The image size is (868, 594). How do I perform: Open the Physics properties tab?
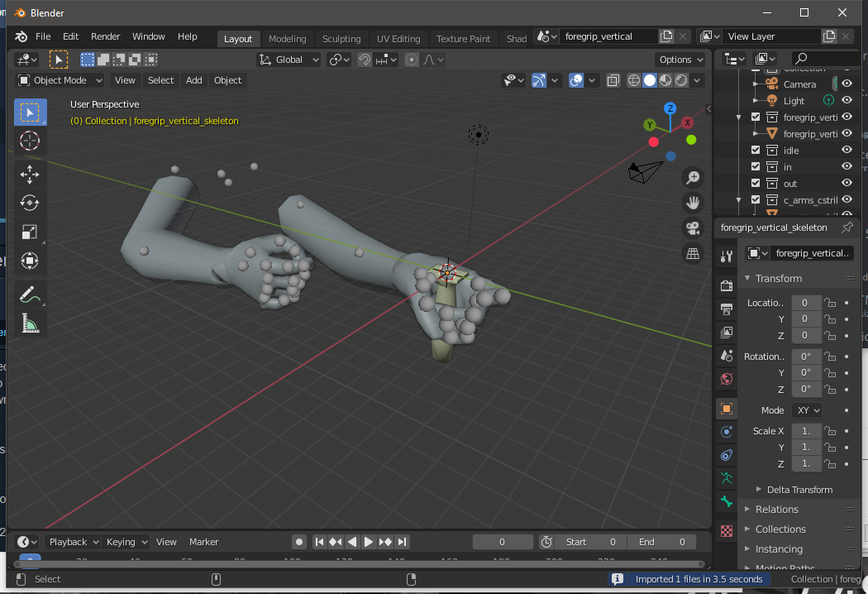(727, 432)
